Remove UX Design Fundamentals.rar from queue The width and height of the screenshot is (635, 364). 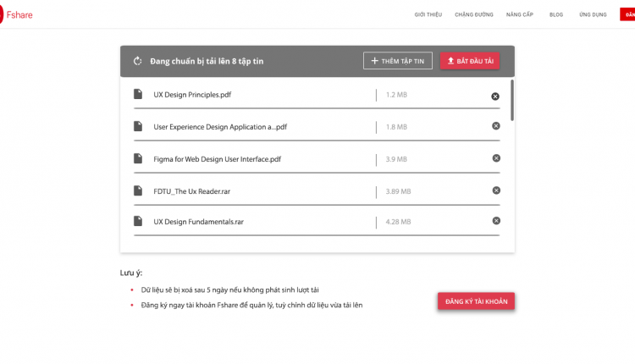coord(496,221)
